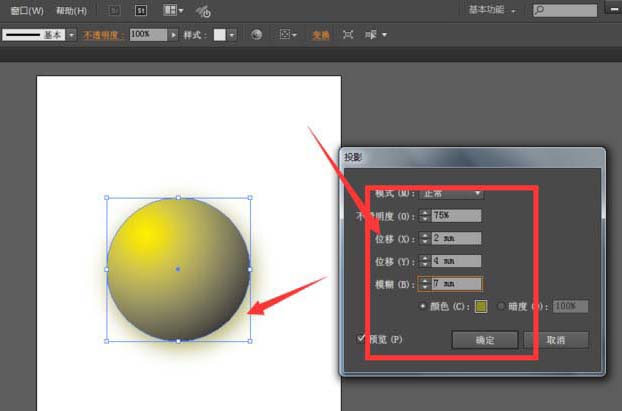Click the bottom-middle selection handle of sphere
This screenshot has width=622, height=411.
pyautogui.click(x=179, y=341)
